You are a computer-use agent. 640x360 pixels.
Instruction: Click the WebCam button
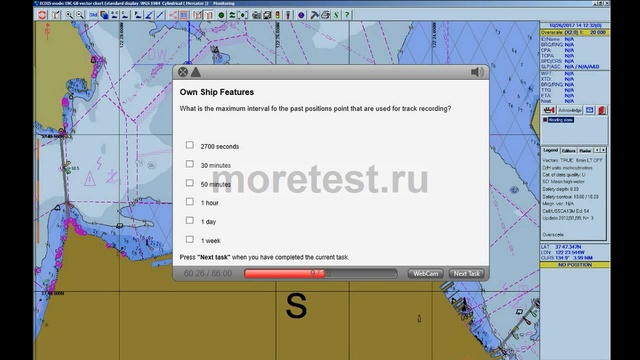[x=426, y=273]
